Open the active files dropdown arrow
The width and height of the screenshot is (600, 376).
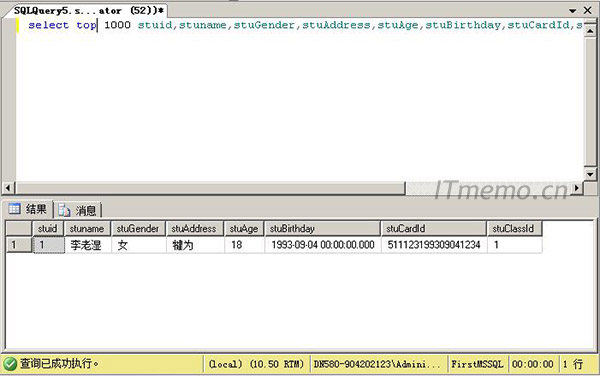(572, 11)
